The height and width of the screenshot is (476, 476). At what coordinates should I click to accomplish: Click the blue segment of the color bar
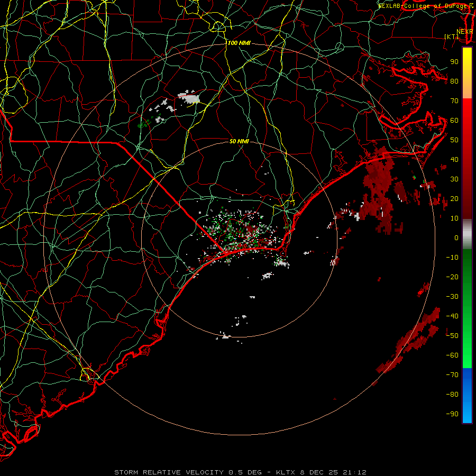tap(467, 396)
